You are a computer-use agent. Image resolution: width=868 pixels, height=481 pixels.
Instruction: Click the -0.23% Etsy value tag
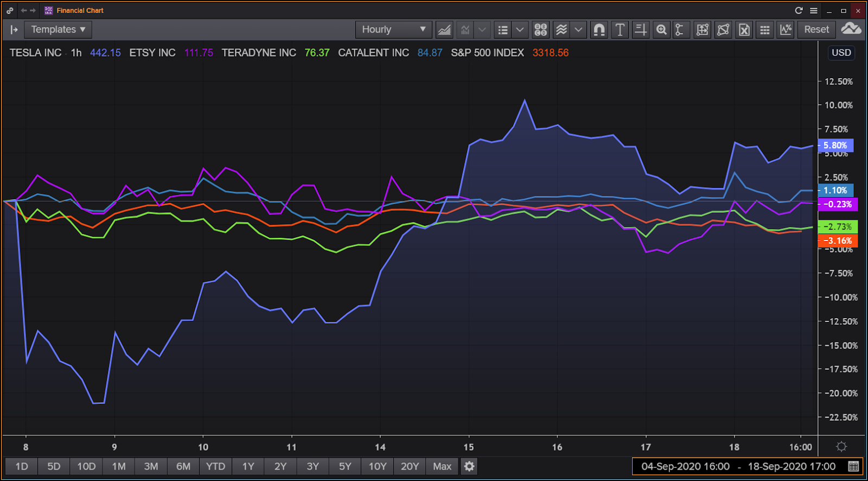pyautogui.click(x=838, y=205)
